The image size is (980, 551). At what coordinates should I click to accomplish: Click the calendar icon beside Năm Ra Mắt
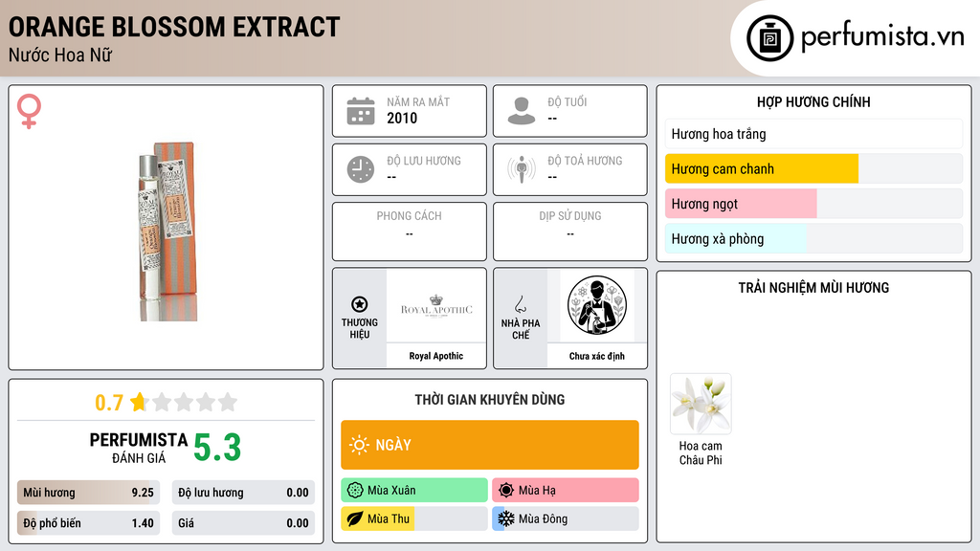[x=361, y=111]
